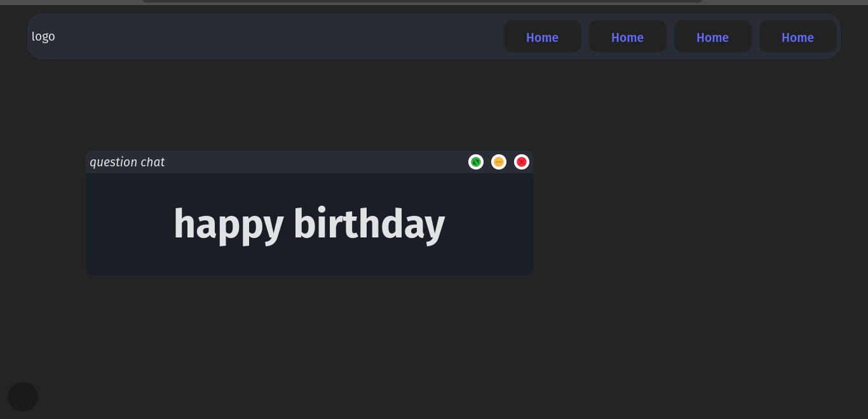Image resolution: width=868 pixels, height=419 pixels.
Task: Click the fourth, rightmost Home button
Action: [x=797, y=37]
